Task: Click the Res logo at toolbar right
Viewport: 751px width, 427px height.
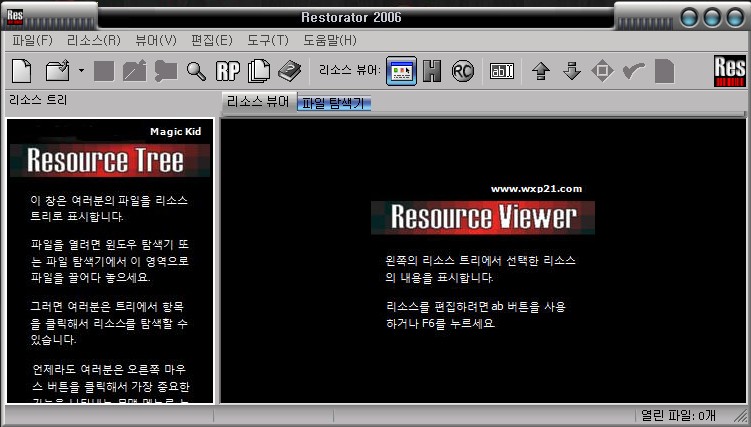Action: click(730, 71)
